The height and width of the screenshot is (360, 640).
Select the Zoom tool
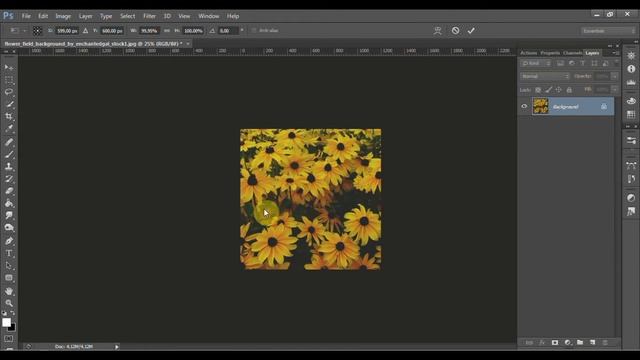[x=9, y=303]
